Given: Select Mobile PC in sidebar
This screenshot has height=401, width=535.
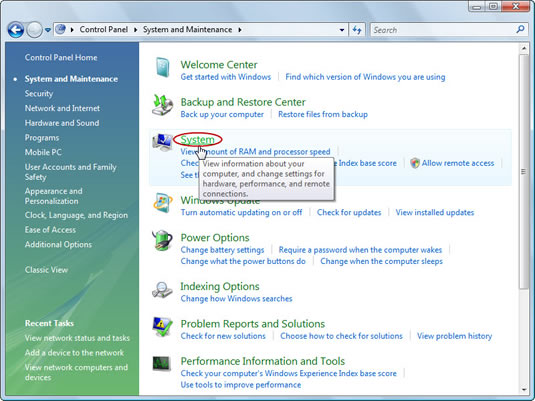Looking at the screenshot, I should click(x=43, y=152).
